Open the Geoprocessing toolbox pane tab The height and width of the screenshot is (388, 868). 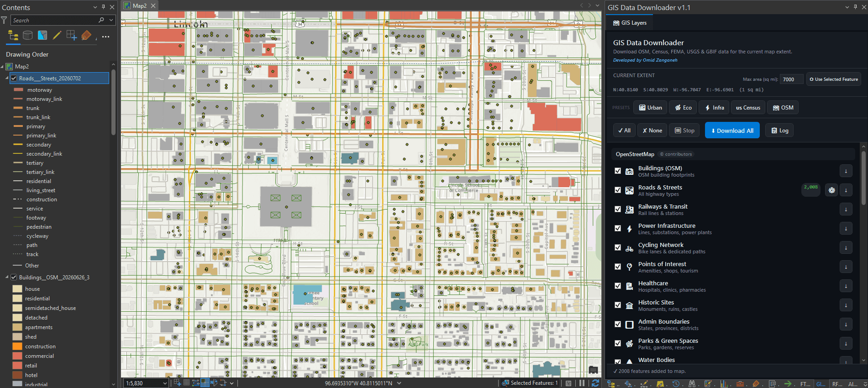[740, 384]
